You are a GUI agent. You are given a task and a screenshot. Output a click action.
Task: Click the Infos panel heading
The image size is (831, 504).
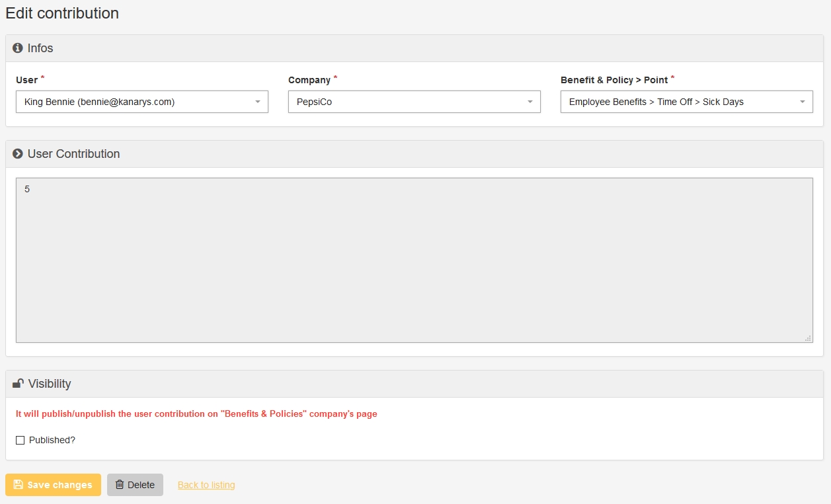(40, 48)
